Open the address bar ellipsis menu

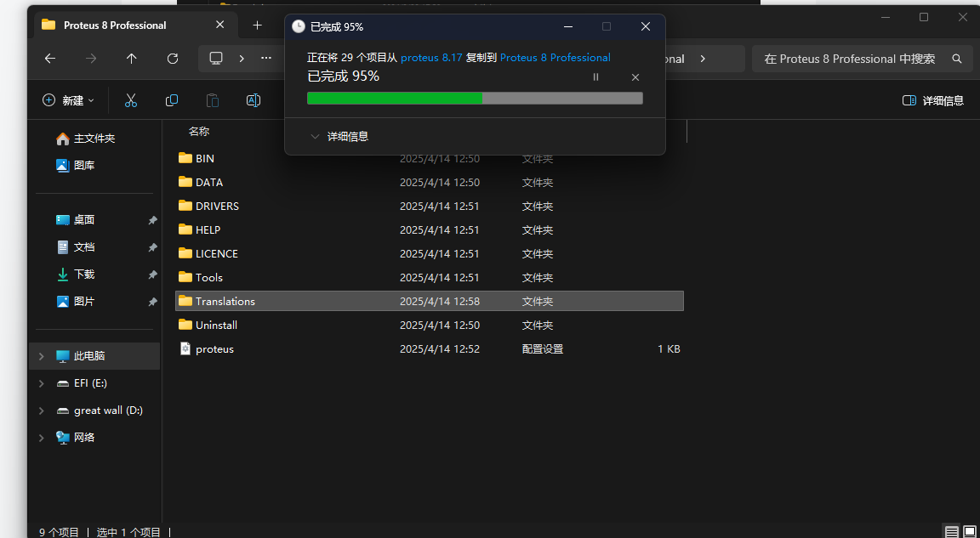266,58
